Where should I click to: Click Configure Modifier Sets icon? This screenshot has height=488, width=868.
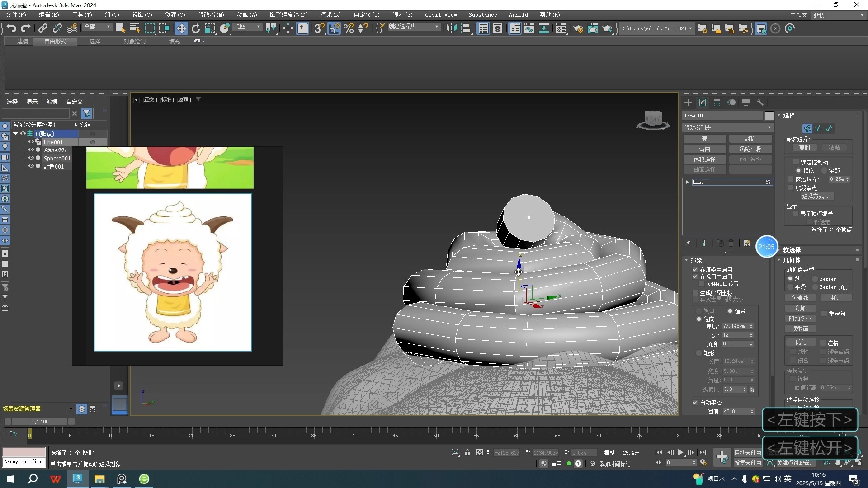[747, 243]
